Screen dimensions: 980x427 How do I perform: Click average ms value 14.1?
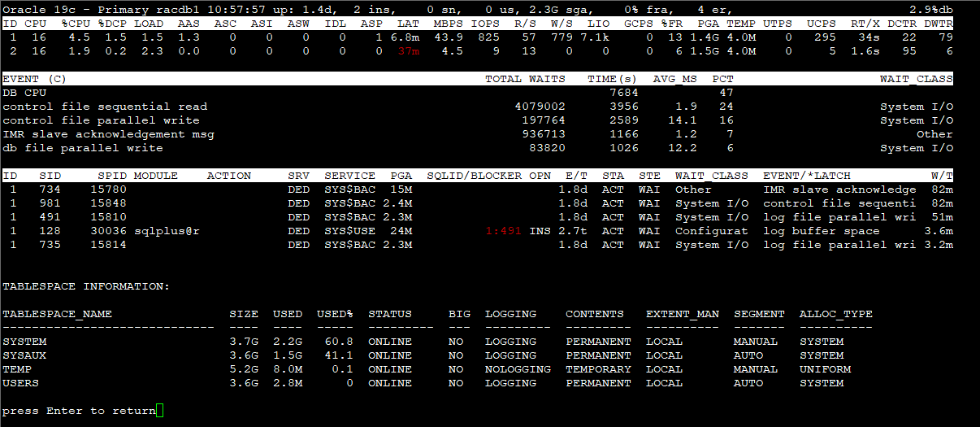[x=683, y=120]
